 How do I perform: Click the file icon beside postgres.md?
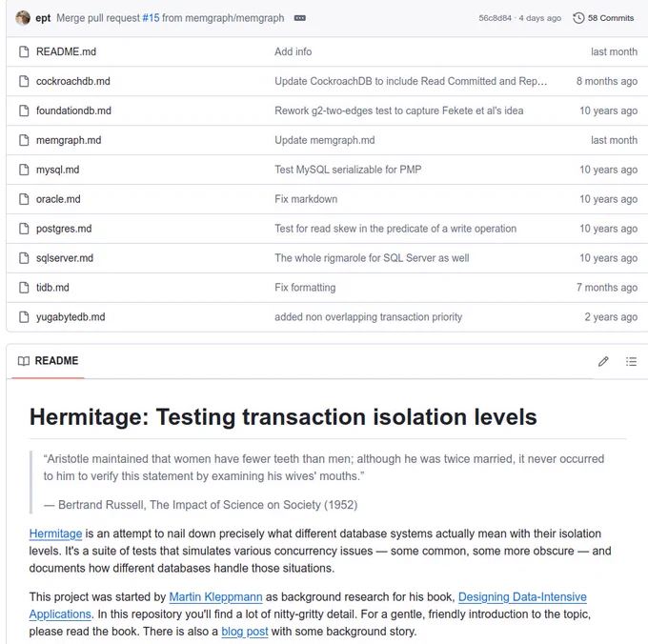(x=24, y=229)
